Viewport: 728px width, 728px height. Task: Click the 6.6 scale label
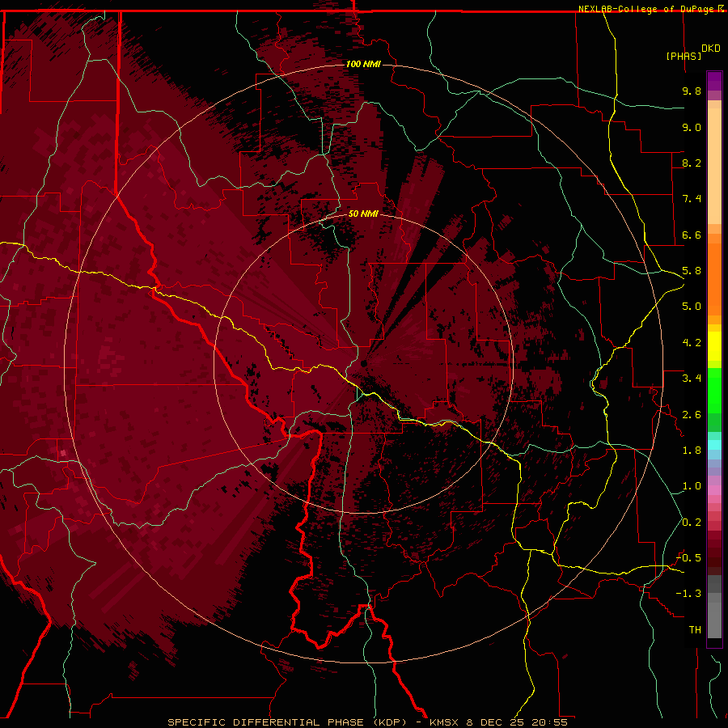click(x=692, y=235)
